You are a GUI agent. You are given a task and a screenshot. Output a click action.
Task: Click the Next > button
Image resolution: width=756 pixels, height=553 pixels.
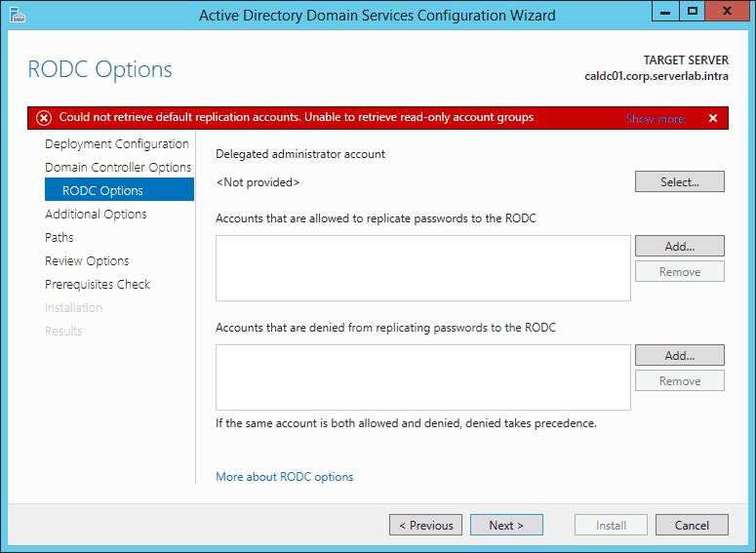(x=506, y=525)
